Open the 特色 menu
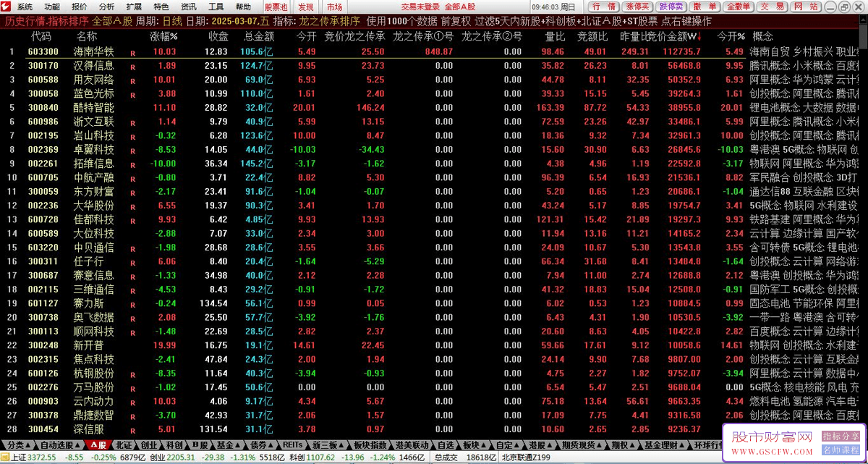The image size is (868, 464). pyautogui.click(x=161, y=7)
